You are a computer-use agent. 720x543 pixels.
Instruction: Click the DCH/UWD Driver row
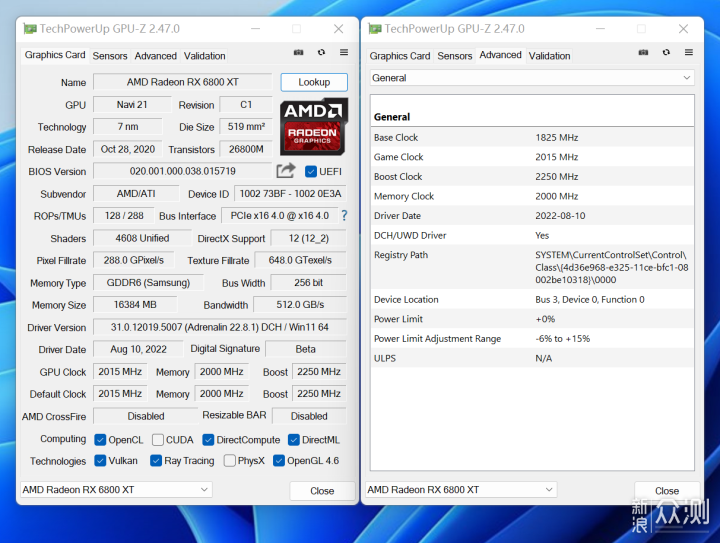[532, 235]
